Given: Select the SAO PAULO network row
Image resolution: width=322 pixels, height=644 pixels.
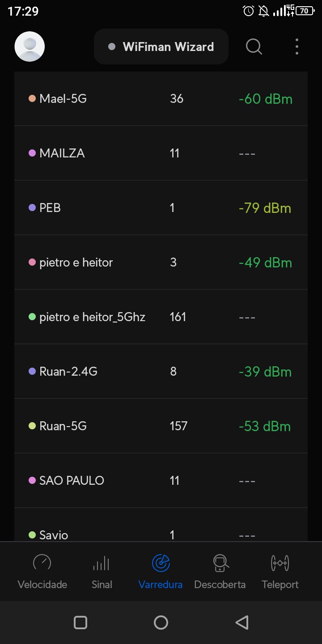Looking at the screenshot, I should [161, 481].
